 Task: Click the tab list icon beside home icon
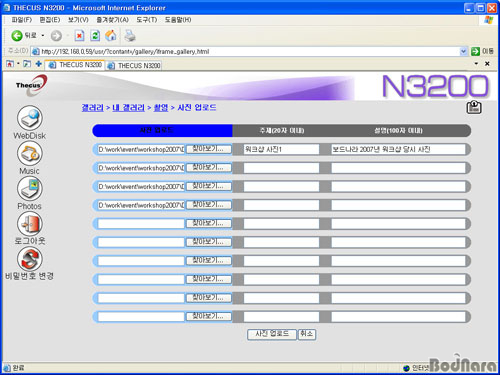click(27, 64)
